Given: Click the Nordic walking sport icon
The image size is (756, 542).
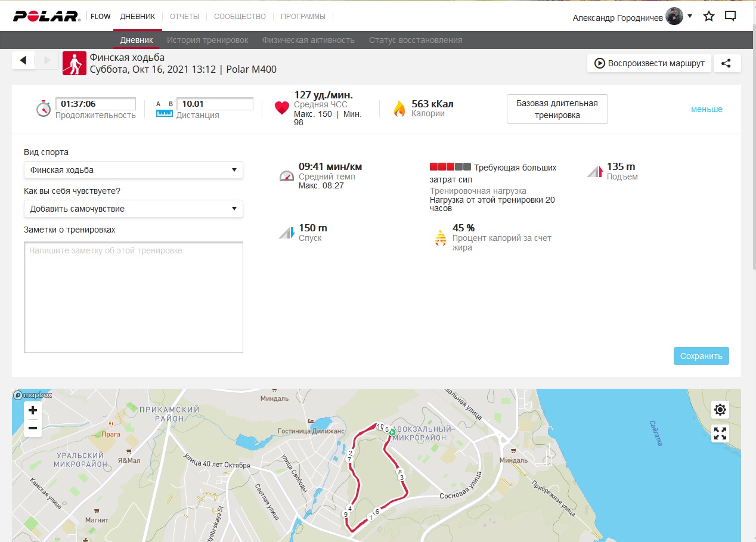Looking at the screenshot, I should (x=75, y=63).
